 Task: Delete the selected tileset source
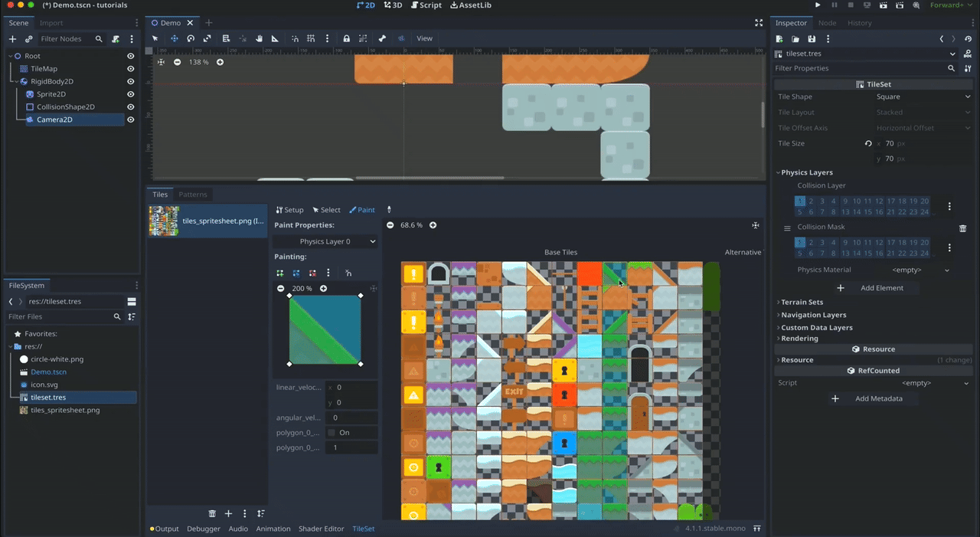212,513
